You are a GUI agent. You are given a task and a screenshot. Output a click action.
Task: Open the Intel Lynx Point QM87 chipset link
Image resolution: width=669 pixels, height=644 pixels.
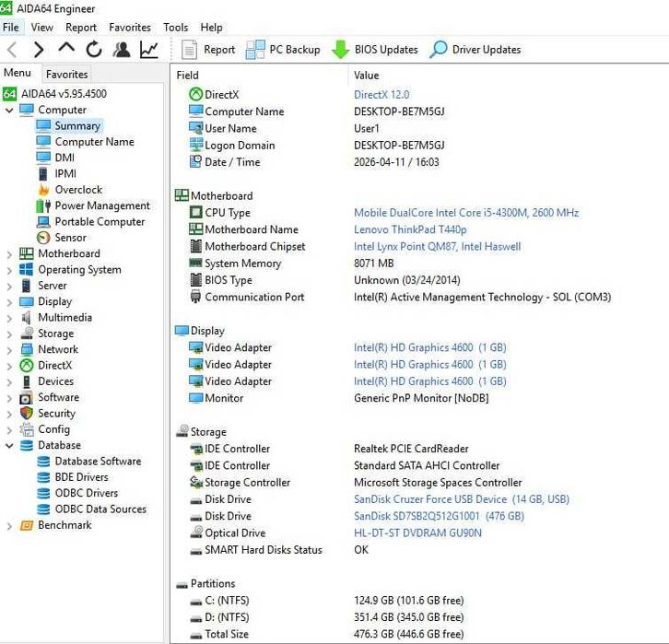438,247
